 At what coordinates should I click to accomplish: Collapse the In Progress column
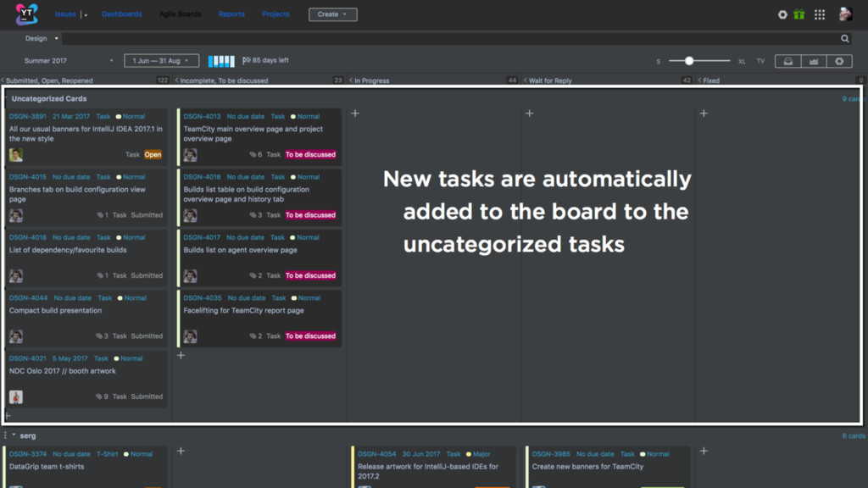pos(351,80)
